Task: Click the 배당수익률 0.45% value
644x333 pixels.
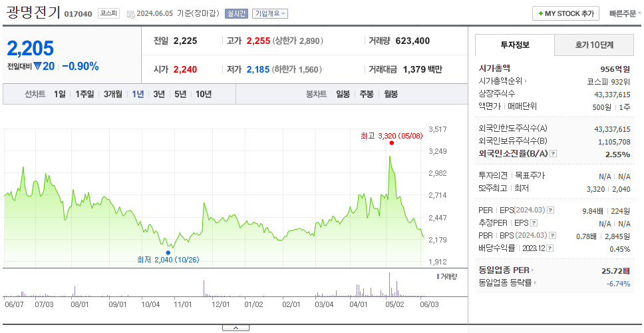Action: pyautogui.click(x=620, y=248)
